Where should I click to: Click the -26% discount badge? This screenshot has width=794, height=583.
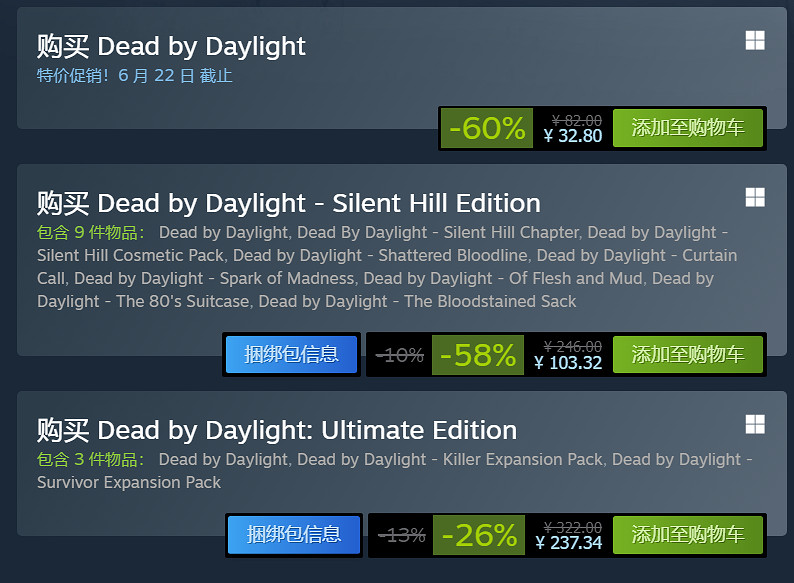(x=479, y=535)
